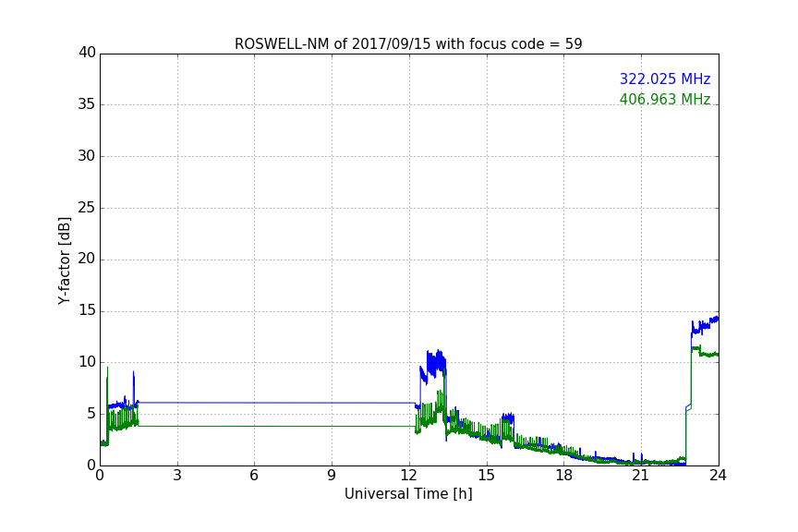Image resolution: width=798 pixels, height=532 pixels.
Task: Click the y-axis tick label 30
Action: click(x=87, y=156)
